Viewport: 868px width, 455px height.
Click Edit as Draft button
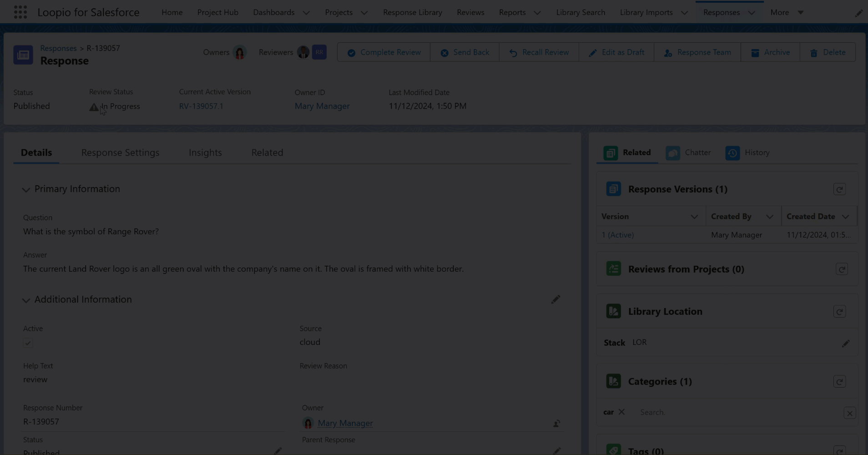616,52
